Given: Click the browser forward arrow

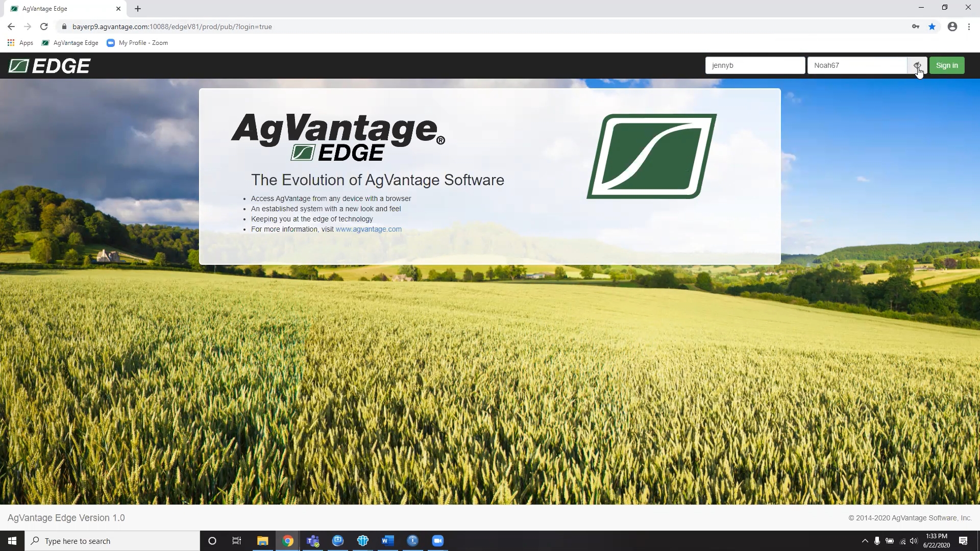Looking at the screenshot, I should pos(28,27).
